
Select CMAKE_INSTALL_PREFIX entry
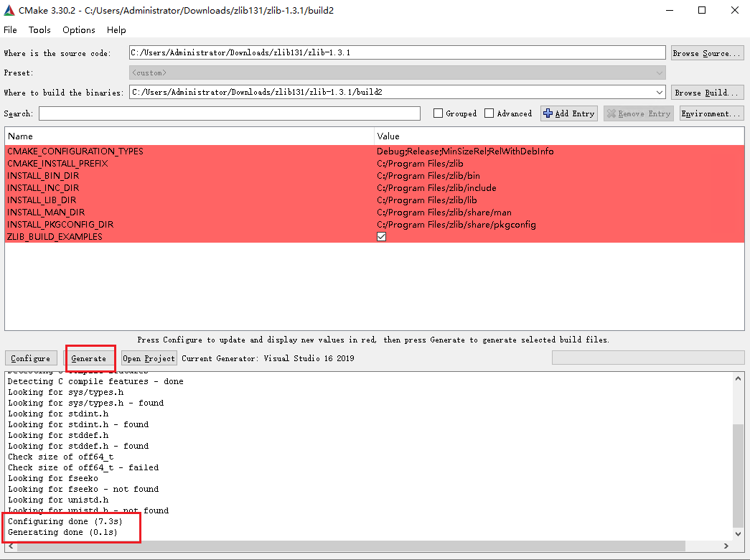click(57, 164)
